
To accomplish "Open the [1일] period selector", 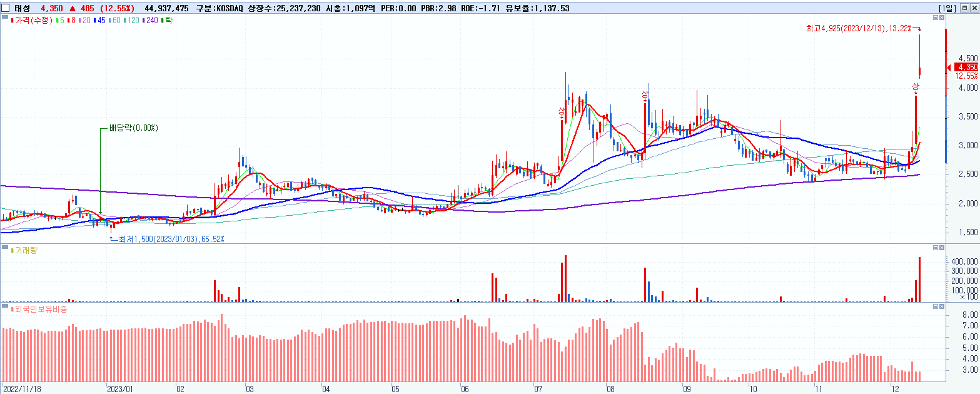I will (948, 8).
